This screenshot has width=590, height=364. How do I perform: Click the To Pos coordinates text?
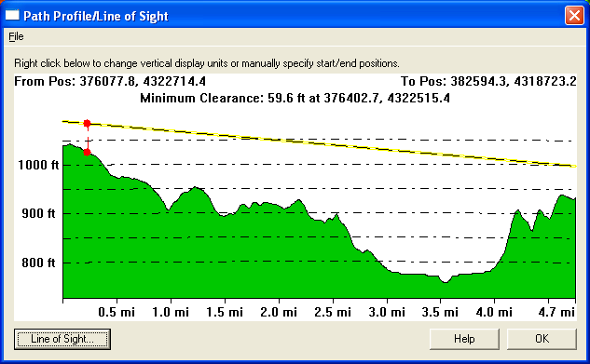(x=488, y=81)
